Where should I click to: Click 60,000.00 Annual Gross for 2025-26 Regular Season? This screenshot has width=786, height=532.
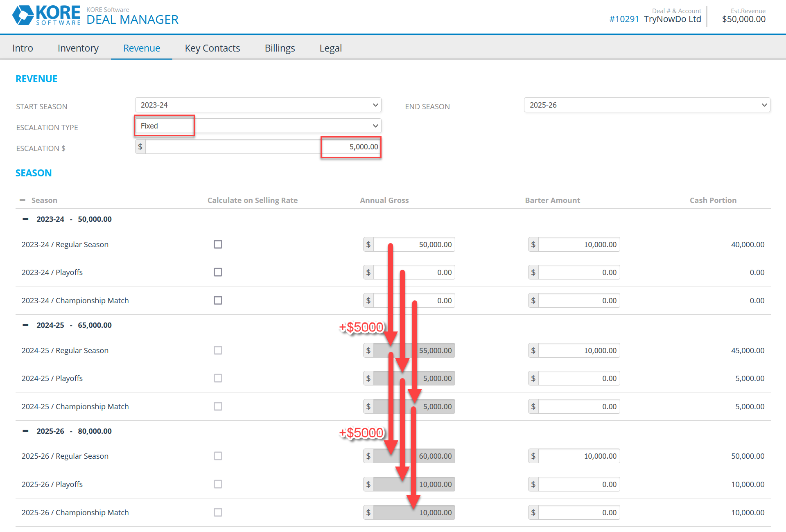pyautogui.click(x=414, y=456)
